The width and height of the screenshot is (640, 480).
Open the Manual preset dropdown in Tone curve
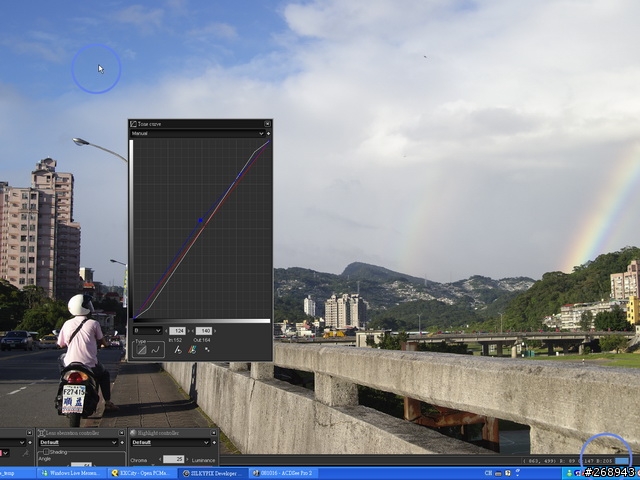tap(198, 133)
